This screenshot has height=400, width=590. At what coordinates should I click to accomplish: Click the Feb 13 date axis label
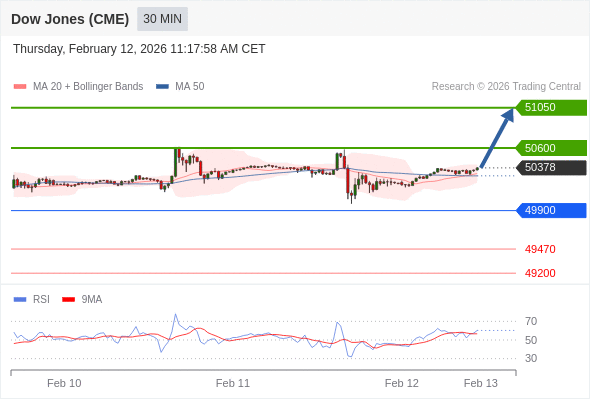tap(481, 383)
